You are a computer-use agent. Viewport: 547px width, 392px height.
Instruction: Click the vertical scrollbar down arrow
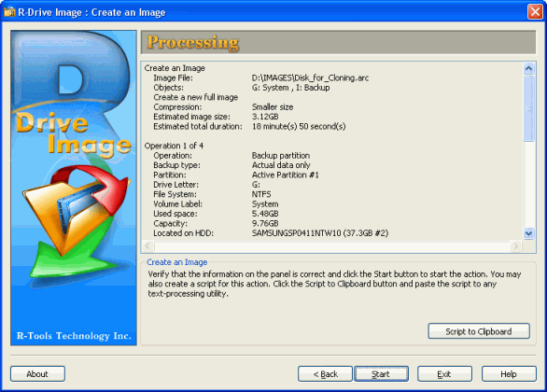[529, 233]
